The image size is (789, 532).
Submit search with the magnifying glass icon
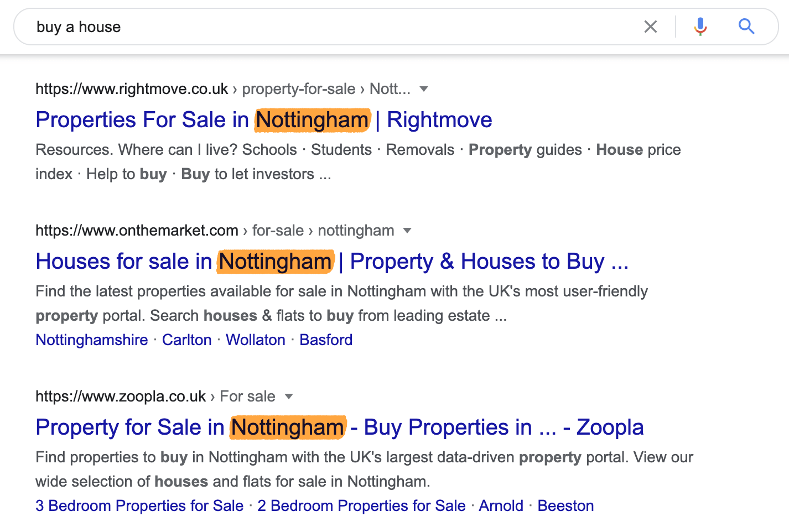(746, 26)
